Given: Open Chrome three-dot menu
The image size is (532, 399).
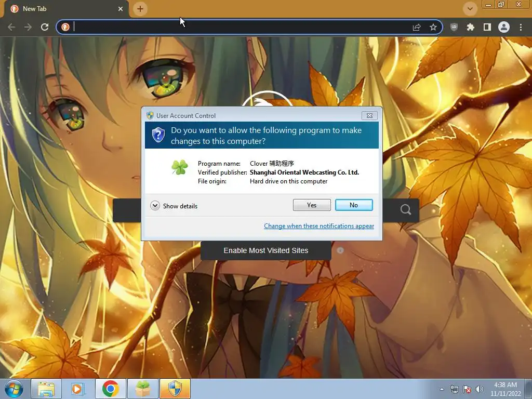Looking at the screenshot, I should tap(521, 27).
